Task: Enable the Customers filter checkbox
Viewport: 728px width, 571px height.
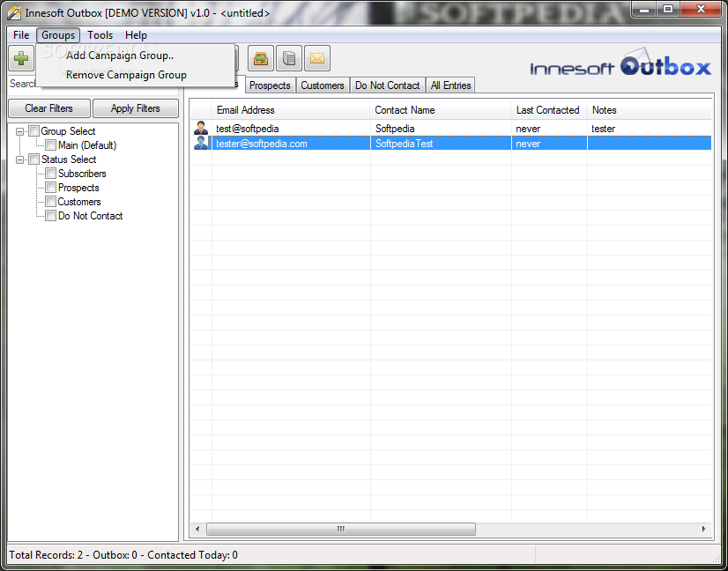Action: 50,202
